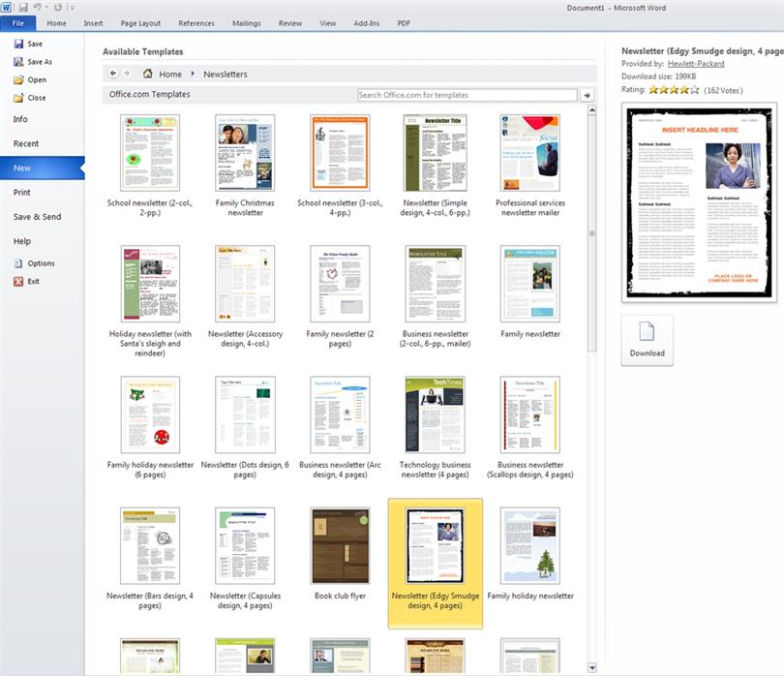Viewport: 784px width, 676px height.
Task: Click the red Exit icon
Action: (18, 281)
